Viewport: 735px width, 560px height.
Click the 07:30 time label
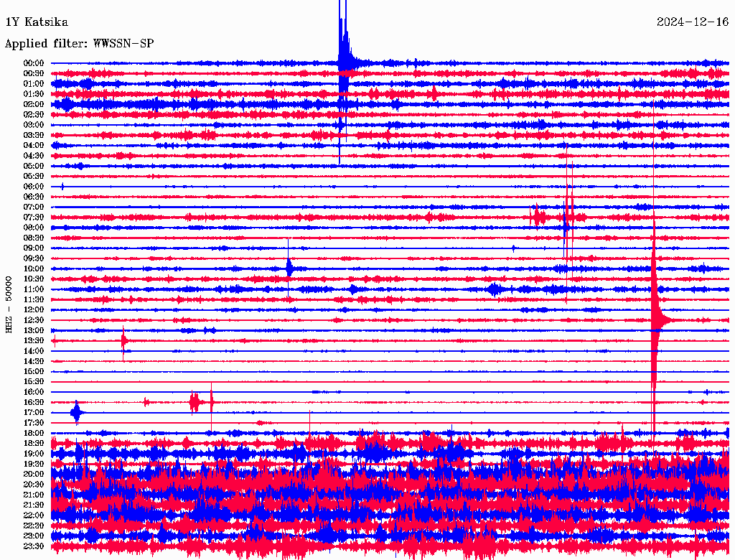coord(34,218)
